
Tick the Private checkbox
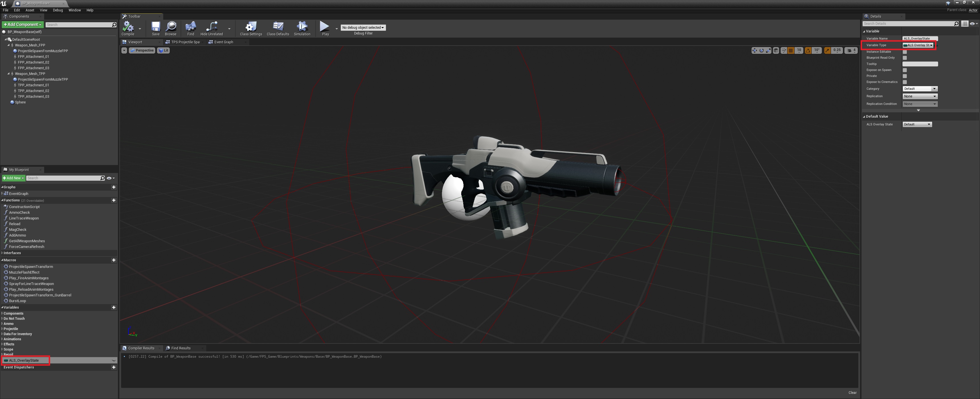[905, 76]
